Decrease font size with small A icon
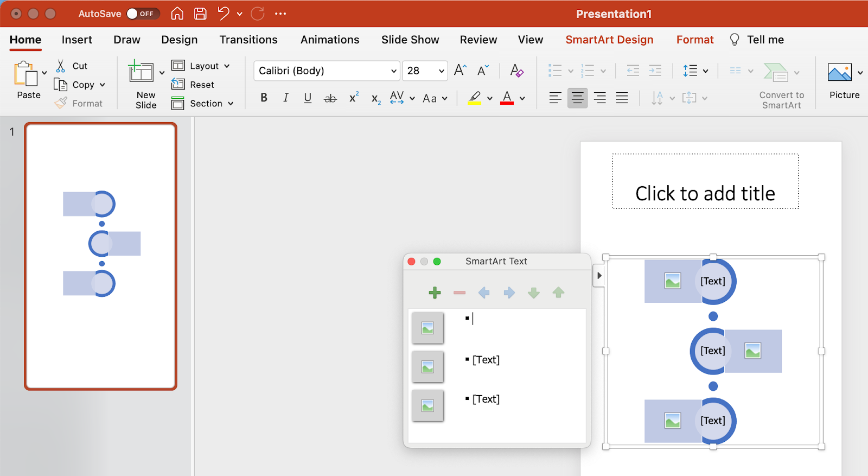This screenshot has width=868, height=476. tap(483, 70)
